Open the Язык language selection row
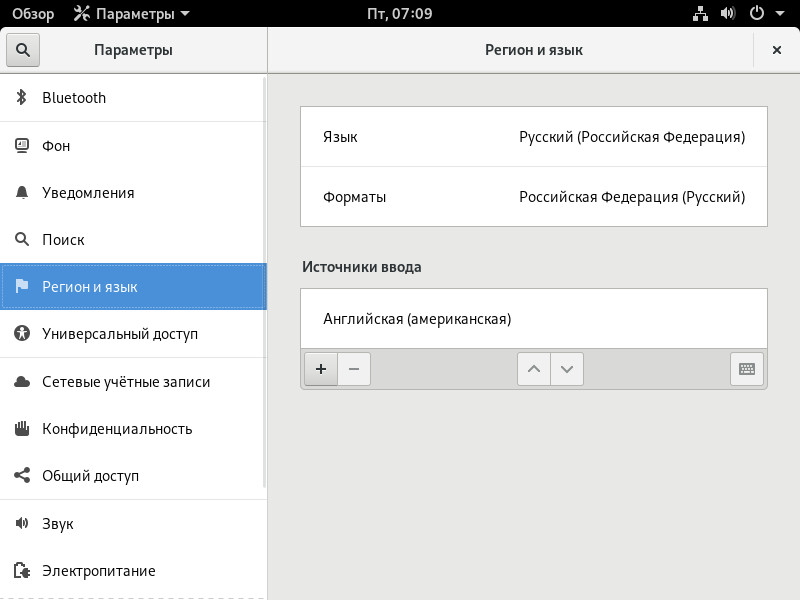 point(534,137)
